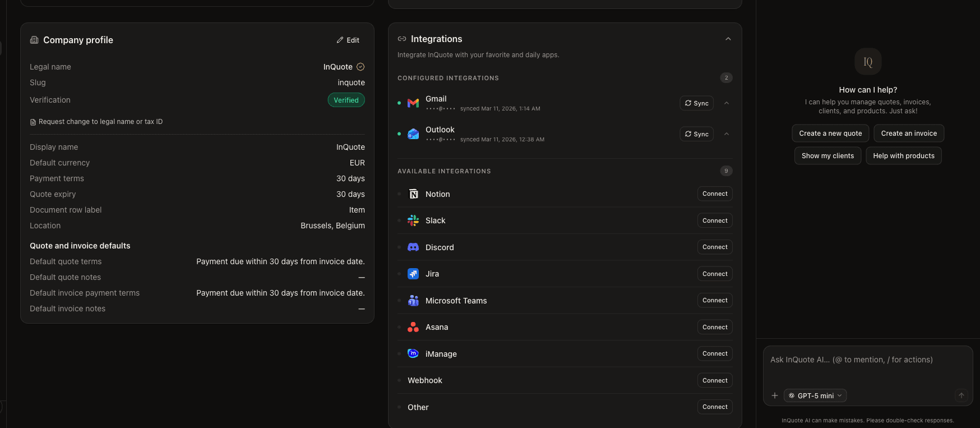Image resolution: width=980 pixels, height=428 pixels.
Task: Click the plus attachment icon in chat box
Action: tap(775, 395)
